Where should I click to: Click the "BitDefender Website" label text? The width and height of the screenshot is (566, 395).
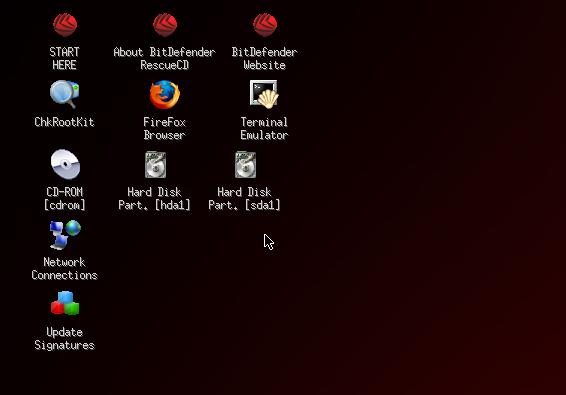point(265,58)
